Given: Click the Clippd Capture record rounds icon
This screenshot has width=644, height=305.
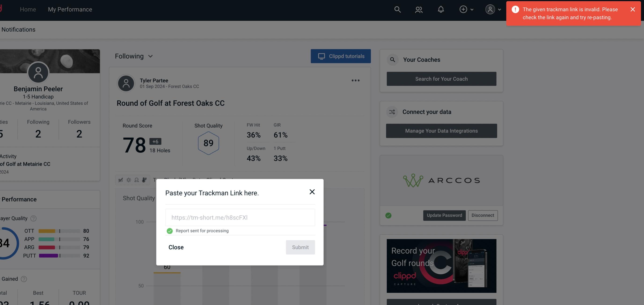Looking at the screenshot, I should pos(442,265).
